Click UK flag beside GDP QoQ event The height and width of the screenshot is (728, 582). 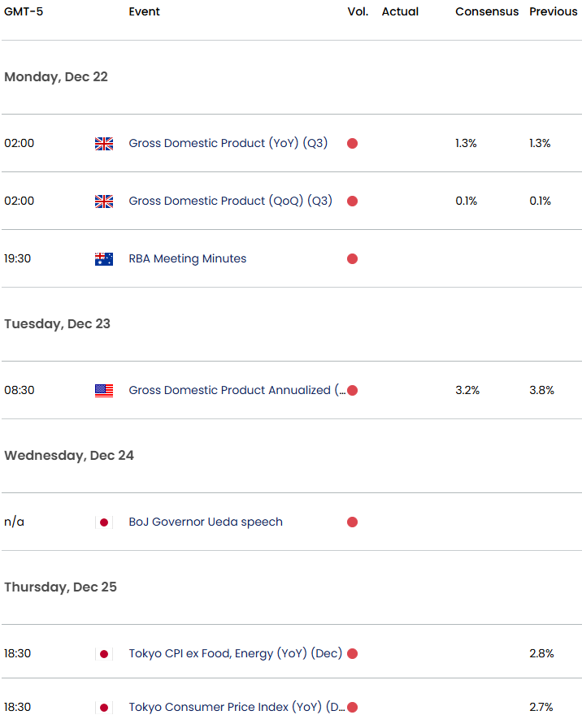pyautogui.click(x=104, y=201)
